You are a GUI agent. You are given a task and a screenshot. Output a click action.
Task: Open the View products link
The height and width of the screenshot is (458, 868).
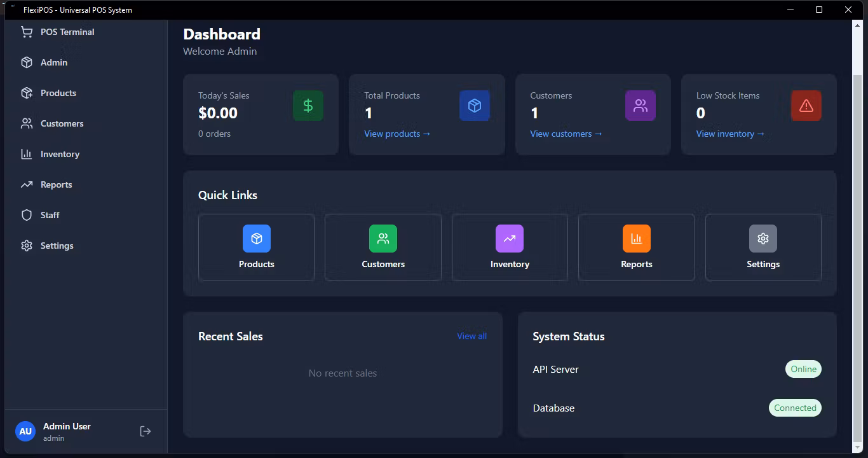pos(397,134)
